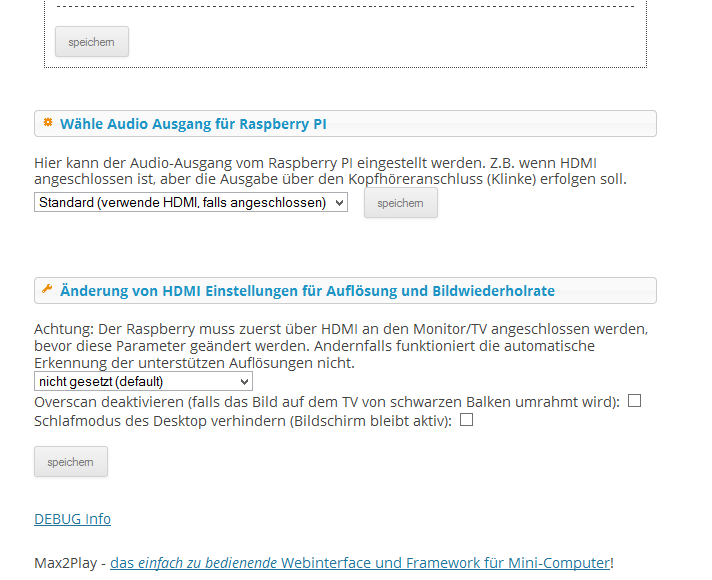Follow the Max2Play Webinterface und Framework link

360,563
